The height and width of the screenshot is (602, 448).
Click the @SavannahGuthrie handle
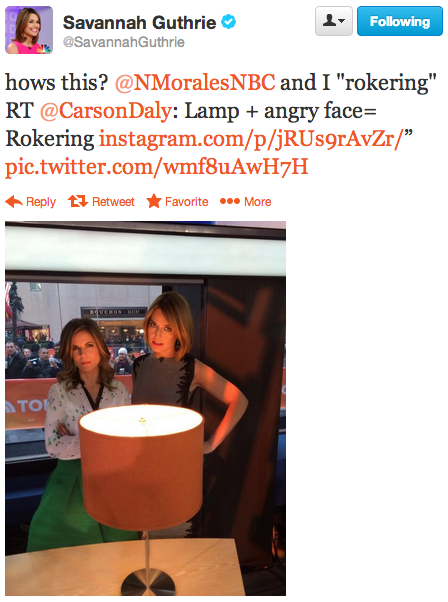[x=124, y=42]
